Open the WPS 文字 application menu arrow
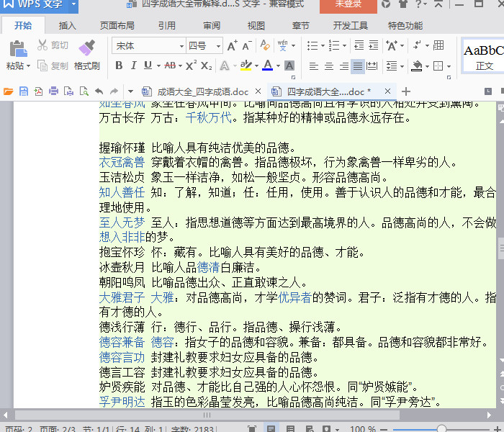This screenshot has width=504, height=432. 73,4
